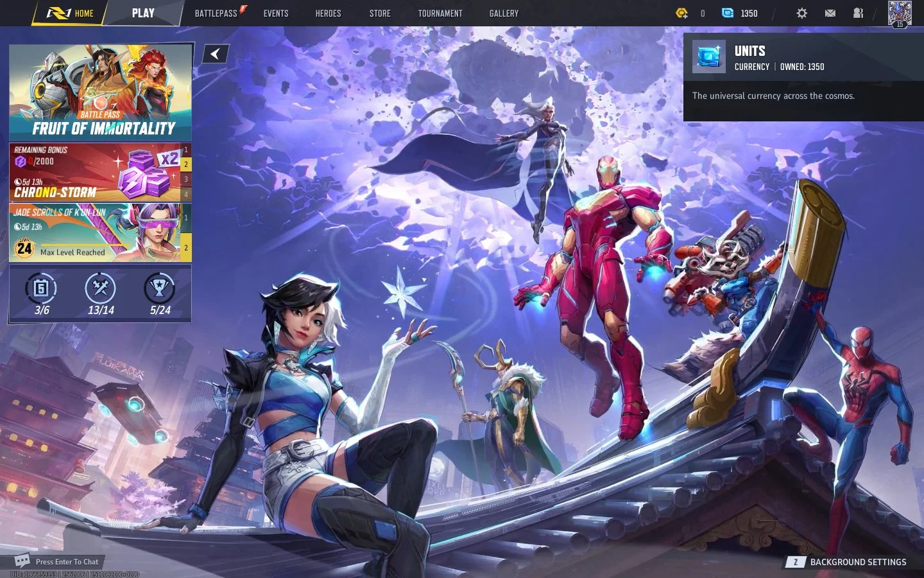Screen dimensions: 924x578
Task: Switch to the PLAY tab
Action: pyautogui.click(x=143, y=13)
